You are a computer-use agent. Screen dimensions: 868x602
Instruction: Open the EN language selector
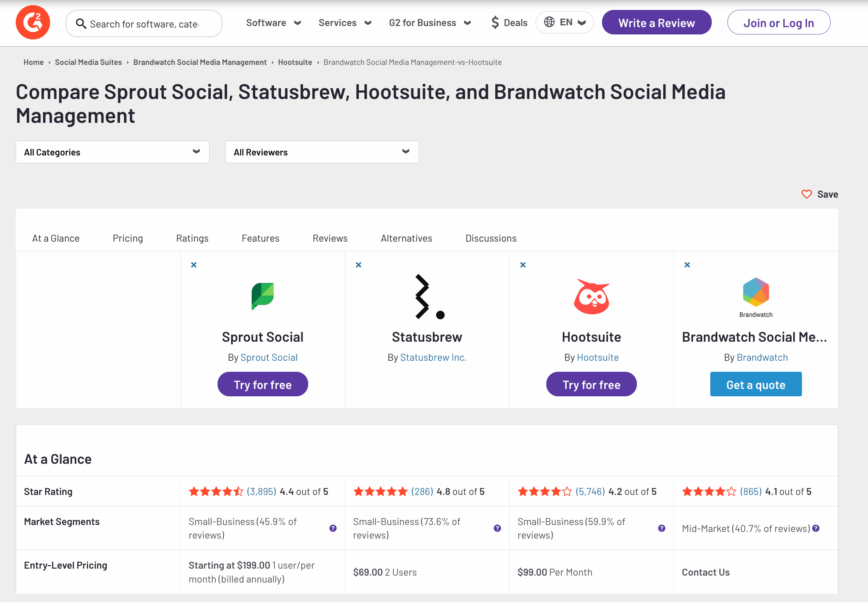click(564, 22)
